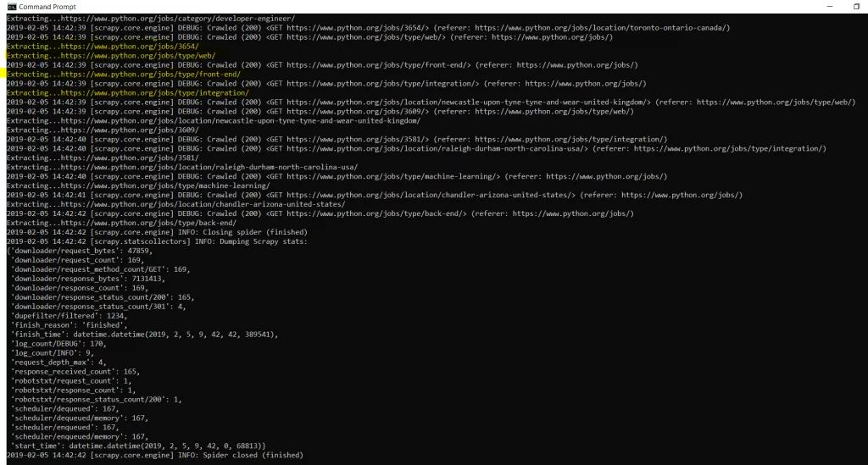
Task: Click the Crawled GET raleigh-durham-north-carolina-usa log line
Action: 416,149
